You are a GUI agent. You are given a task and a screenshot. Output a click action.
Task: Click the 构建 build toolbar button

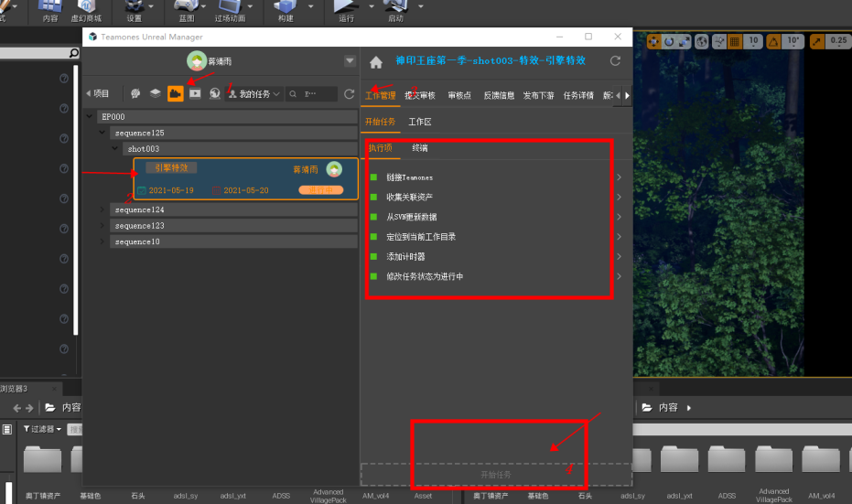[286, 11]
